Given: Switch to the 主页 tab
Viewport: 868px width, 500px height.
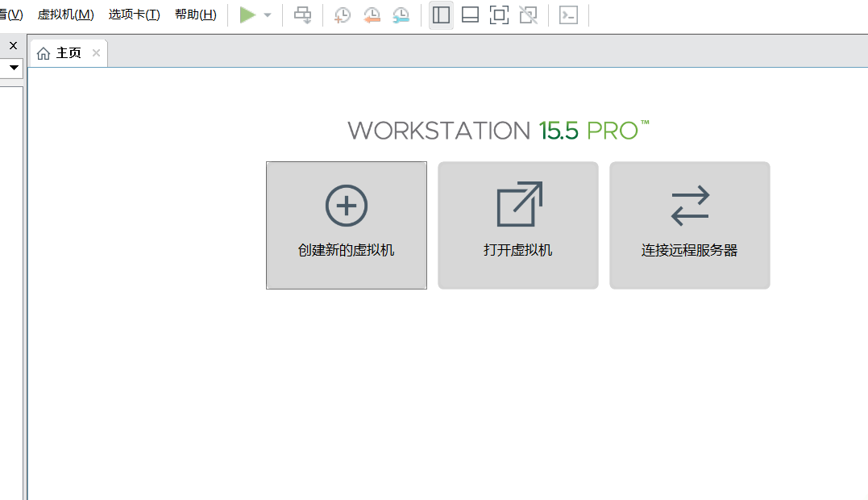Looking at the screenshot, I should [68, 53].
